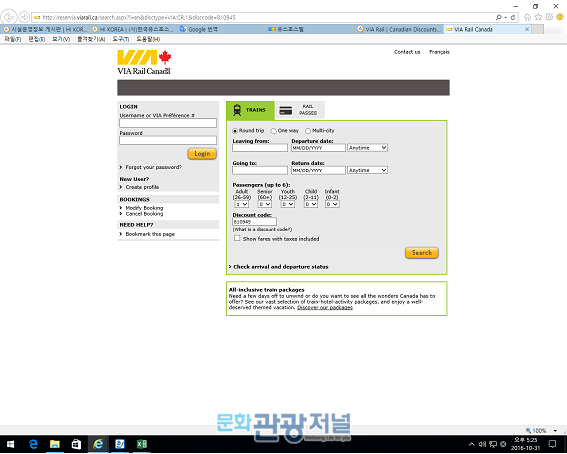The width and height of the screenshot is (567, 454).
Task: Open the browser home icon
Action: [528, 17]
